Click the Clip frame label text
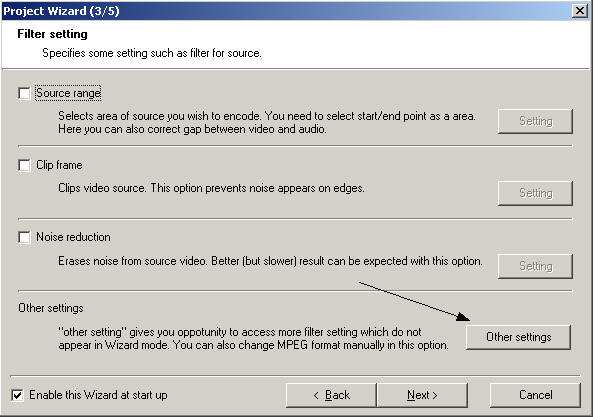 click(x=59, y=165)
